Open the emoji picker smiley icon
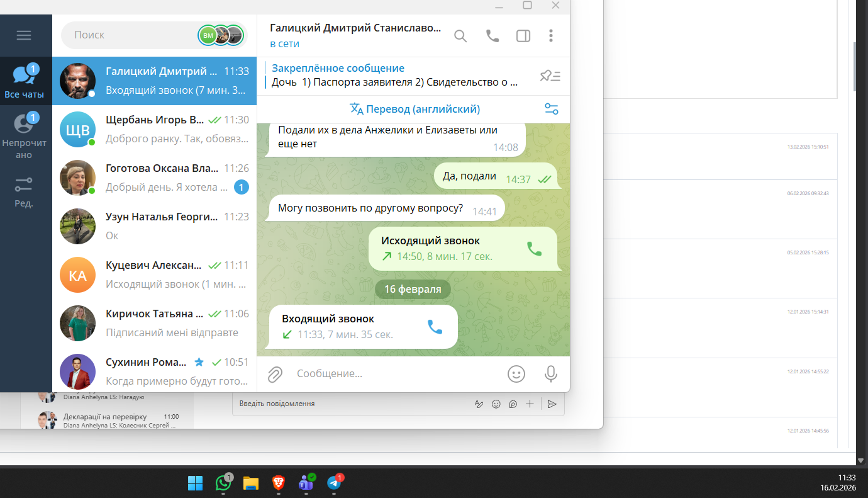 [x=516, y=374]
